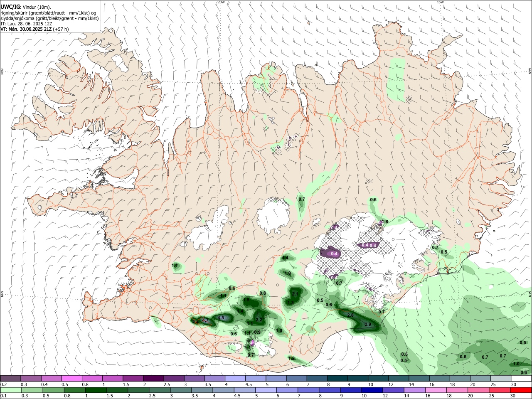Click the light pink swatch labeled 16
532x399 pixels.
coord(436,390)
